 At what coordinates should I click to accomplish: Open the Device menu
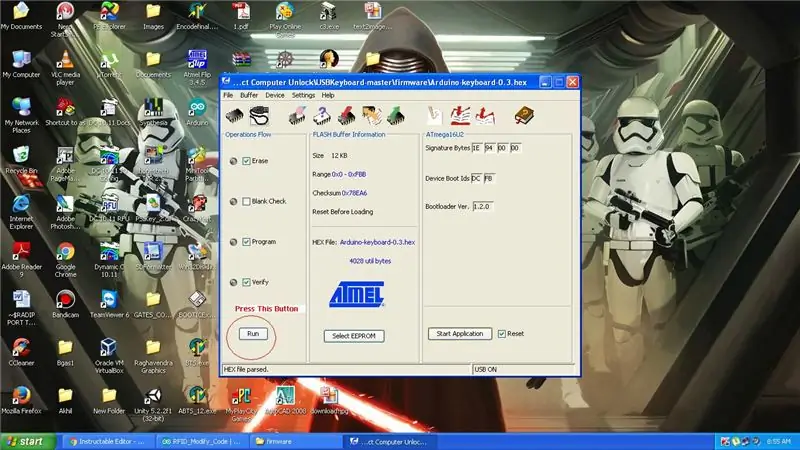(x=274, y=95)
